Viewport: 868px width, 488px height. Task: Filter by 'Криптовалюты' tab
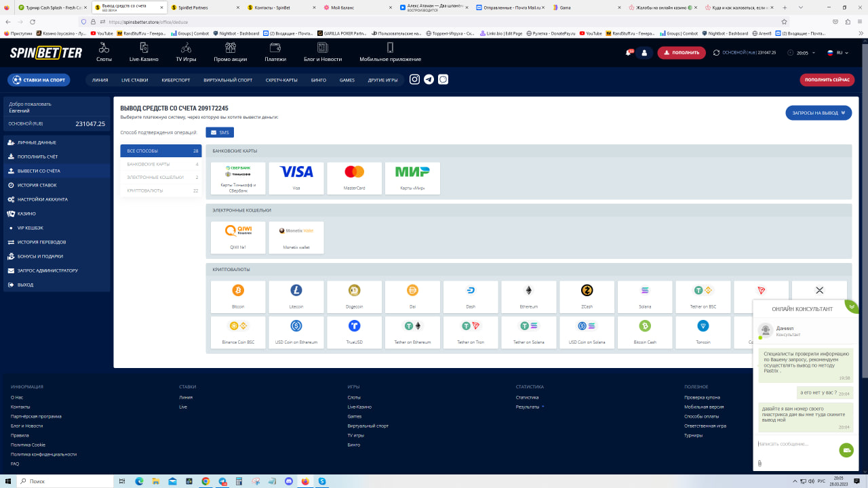click(x=161, y=190)
